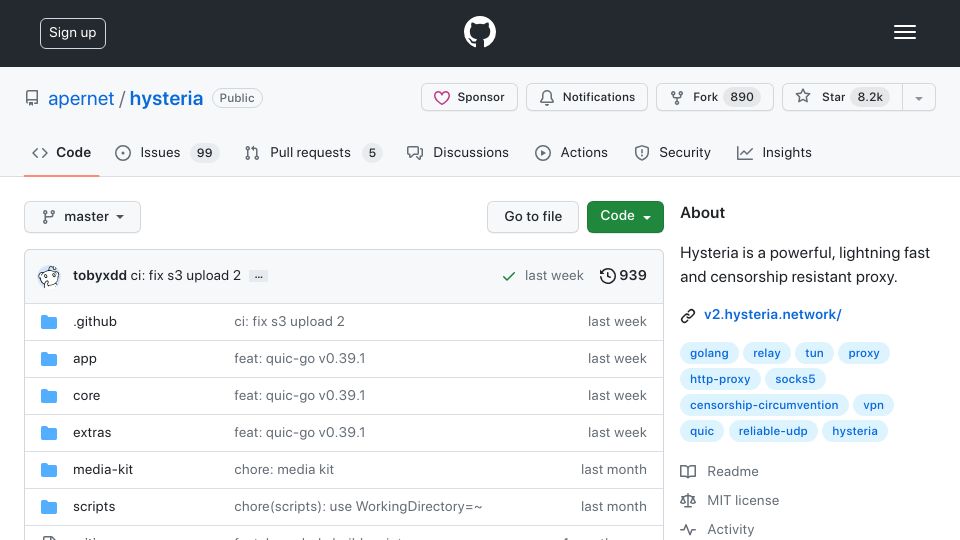
Task: Click the app folder icon
Action: tap(49, 359)
